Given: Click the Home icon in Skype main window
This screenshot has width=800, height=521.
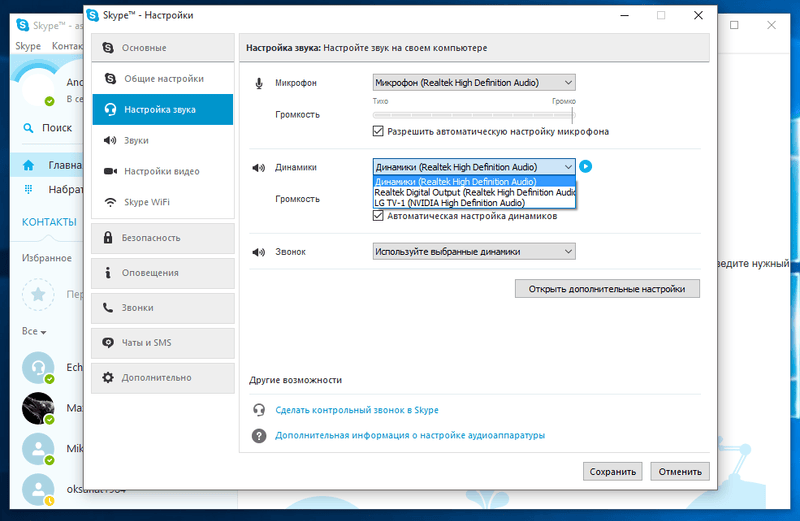Looking at the screenshot, I should click(x=29, y=165).
